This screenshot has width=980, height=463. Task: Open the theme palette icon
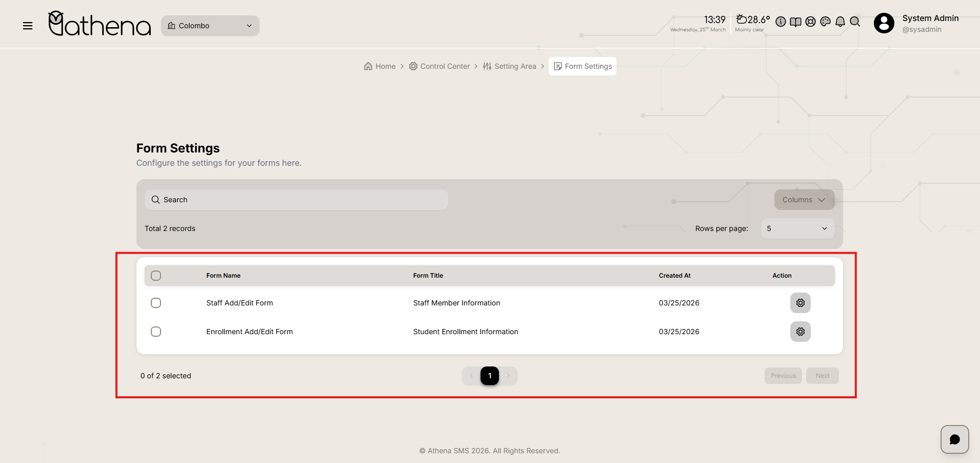pyautogui.click(x=825, y=22)
